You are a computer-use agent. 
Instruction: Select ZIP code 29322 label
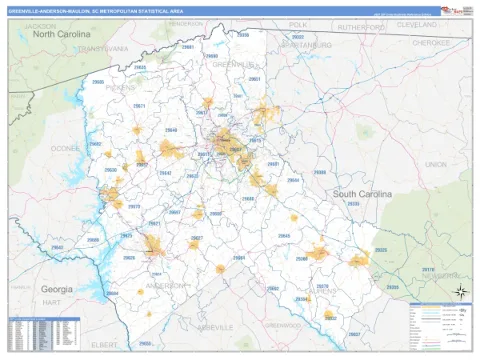298,37
